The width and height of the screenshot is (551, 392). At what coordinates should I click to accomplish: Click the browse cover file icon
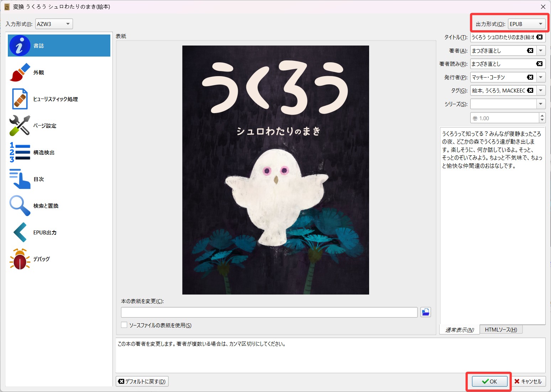click(425, 312)
